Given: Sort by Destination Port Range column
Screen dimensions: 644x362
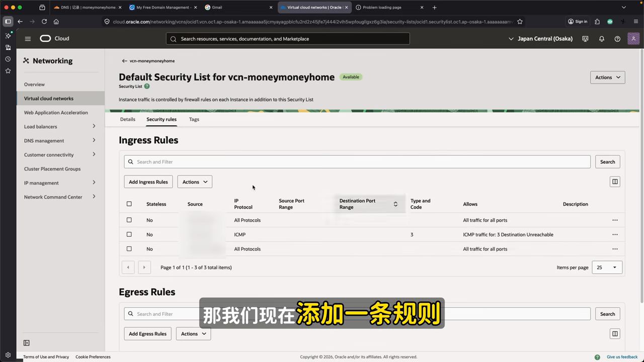Looking at the screenshot, I should [x=395, y=204].
